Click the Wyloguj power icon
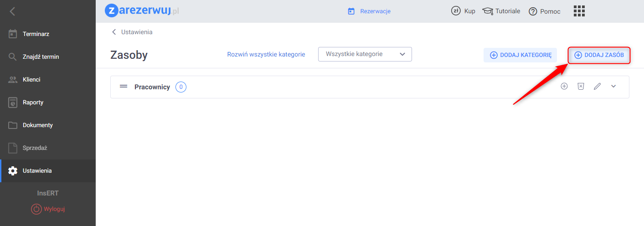 [x=36, y=209]
